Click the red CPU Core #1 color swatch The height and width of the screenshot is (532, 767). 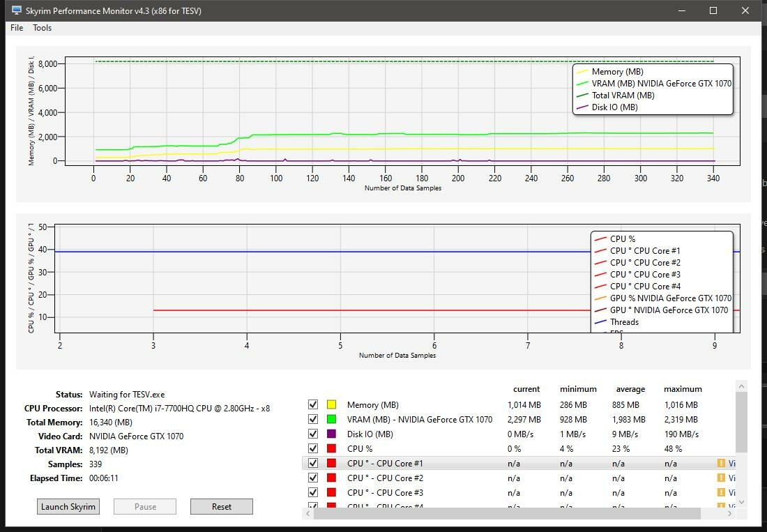coord(331,463)
